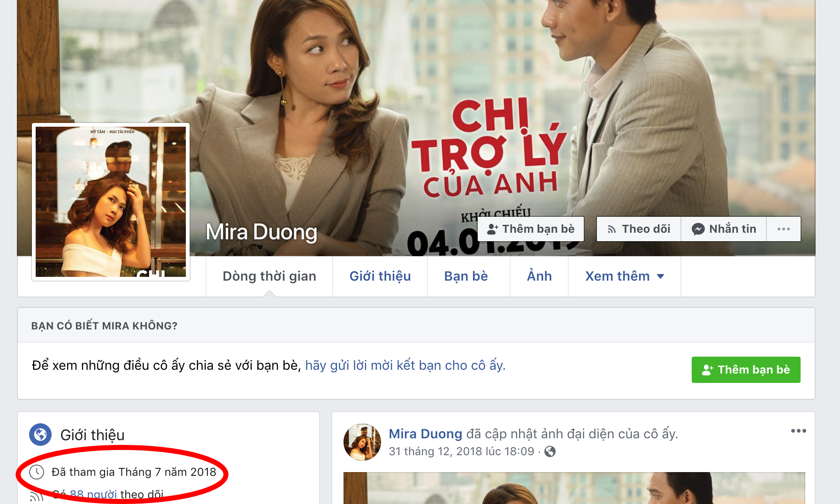Screen dimensions: 840x504
Task: Open the three-dots menu on the cover photo
Action: (x=783, y=229)
